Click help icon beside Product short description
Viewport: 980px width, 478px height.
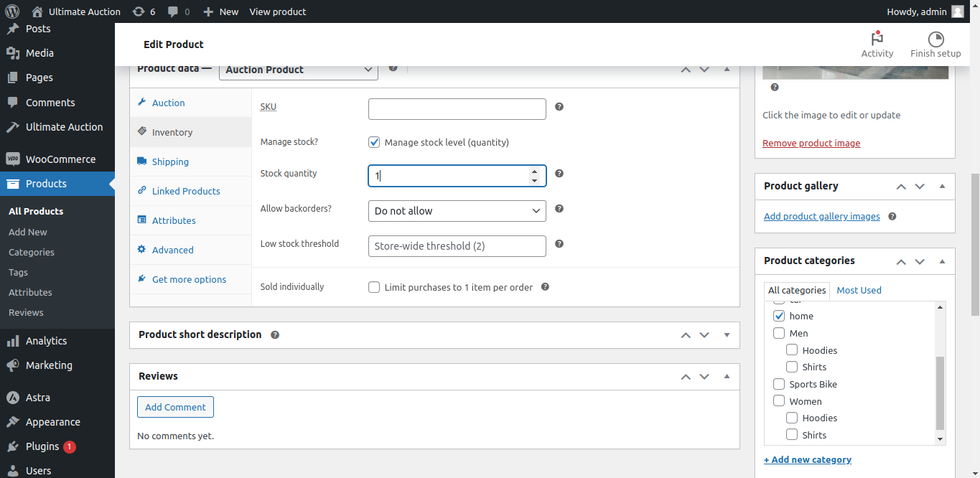275,335
